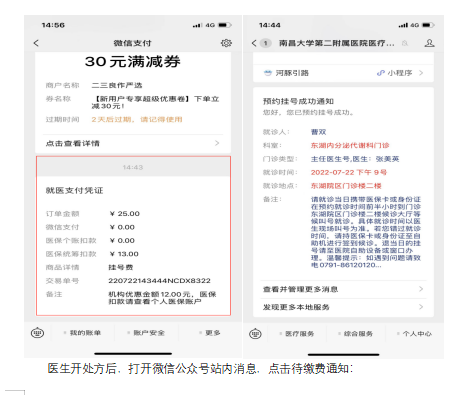Image resolution: width=466 pixels, height=395 pixels.
Task: Open 综合服务 menu
Action: (356, 333)
